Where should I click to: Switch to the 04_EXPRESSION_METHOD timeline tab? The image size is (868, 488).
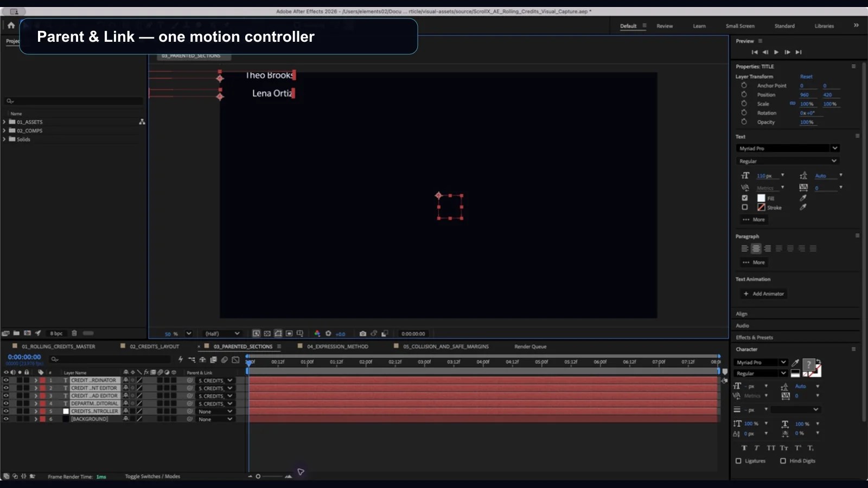tap(337, 346)
